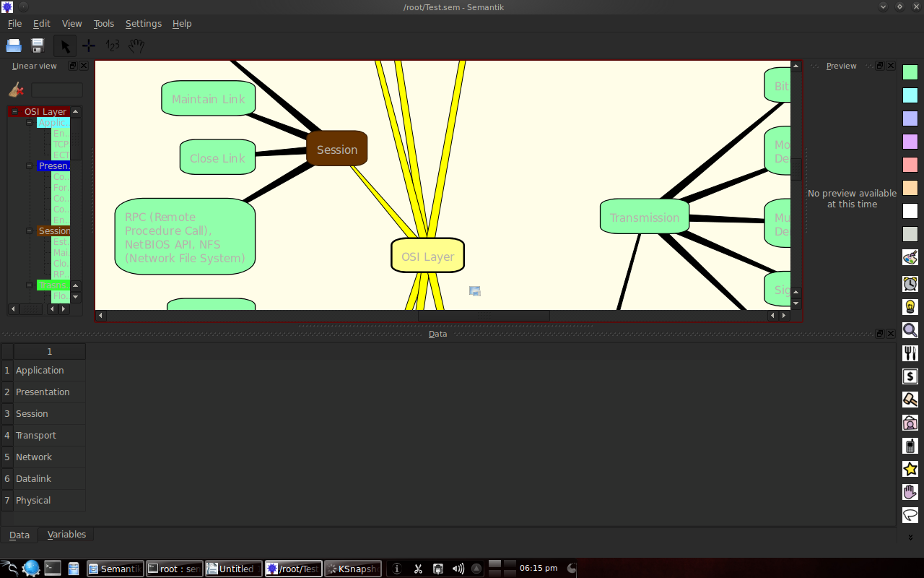This screenshot has width=924, height=578.
Task: Apply the purple color swatch
Action: [x=910, y=142]
